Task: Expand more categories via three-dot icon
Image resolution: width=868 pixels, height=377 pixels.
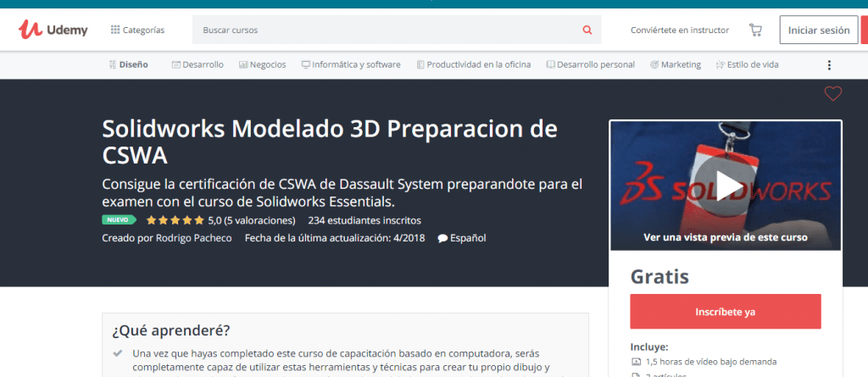Action: [x=829, y=65]
